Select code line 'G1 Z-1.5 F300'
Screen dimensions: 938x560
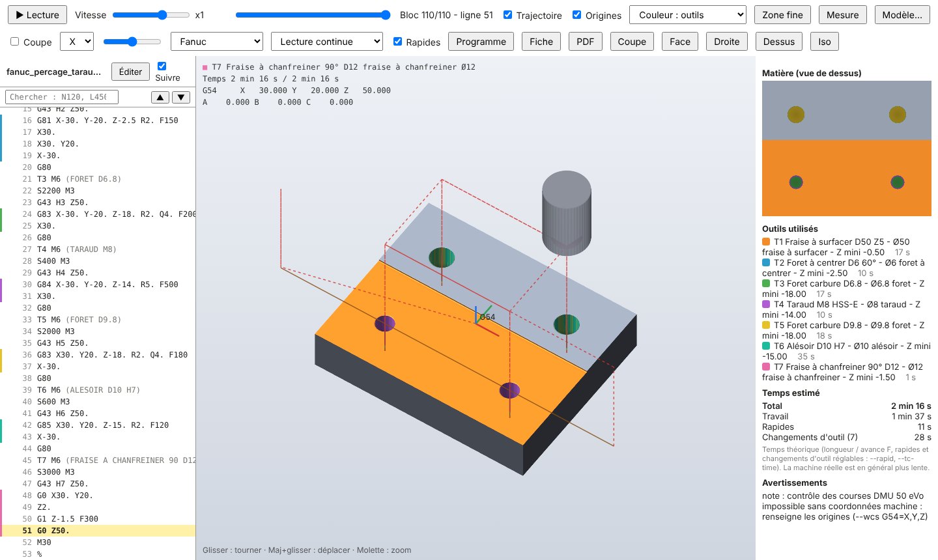tap(98, 519)
